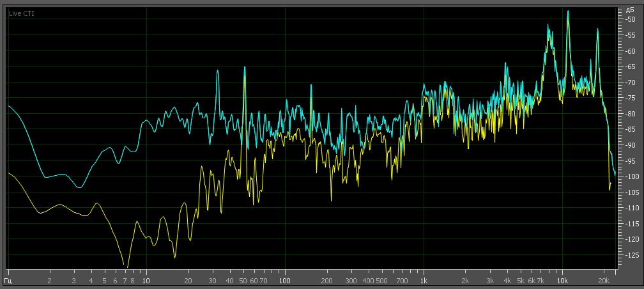Click the Гц frequency unit label
The width and height of the screenshot is (644, 289).
click(x=9, y=281)
